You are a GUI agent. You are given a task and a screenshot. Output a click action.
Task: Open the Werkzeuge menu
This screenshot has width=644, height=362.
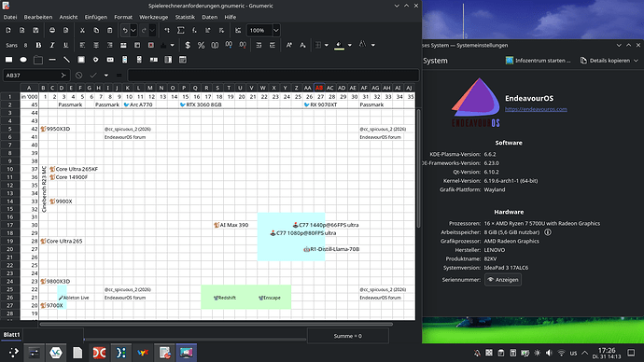pos(154,17)
